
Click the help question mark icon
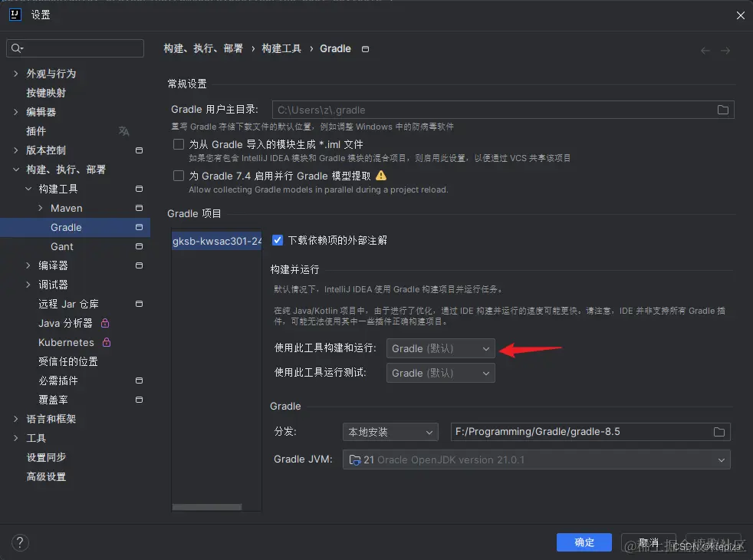pyautogui.click(x=20, y=542)
